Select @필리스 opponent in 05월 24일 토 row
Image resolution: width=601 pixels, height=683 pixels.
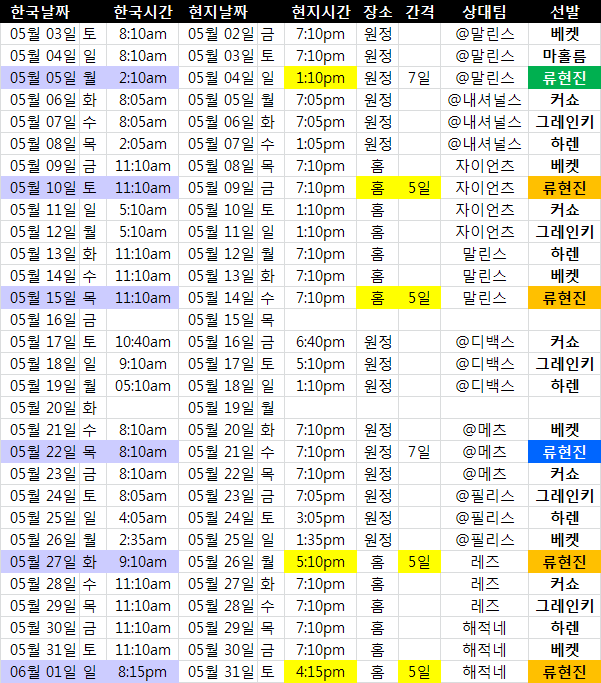tap(484, 496)
